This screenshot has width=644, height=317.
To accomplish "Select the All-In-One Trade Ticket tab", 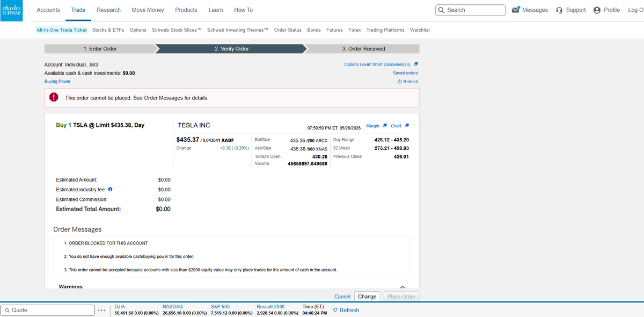I will point(62,30).
